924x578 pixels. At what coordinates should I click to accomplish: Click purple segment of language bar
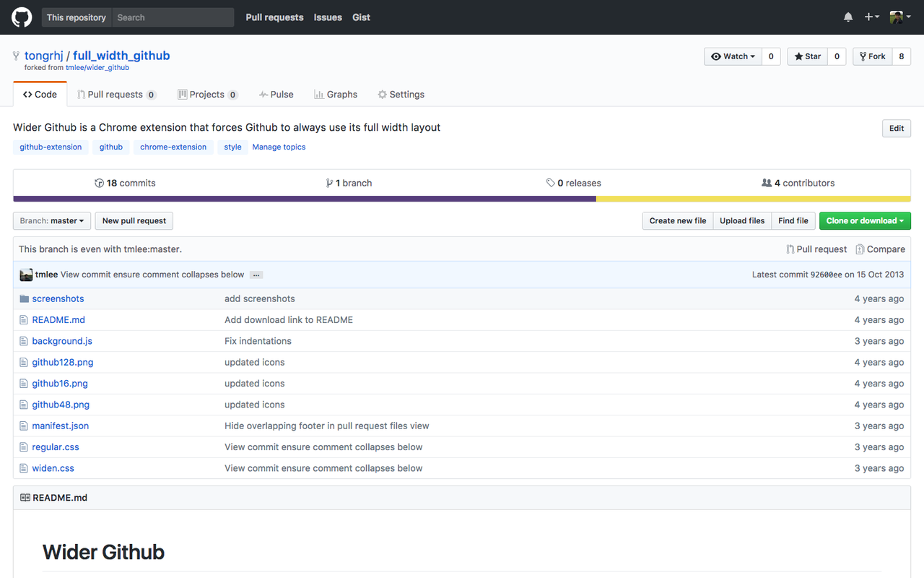tap(305, 199)
